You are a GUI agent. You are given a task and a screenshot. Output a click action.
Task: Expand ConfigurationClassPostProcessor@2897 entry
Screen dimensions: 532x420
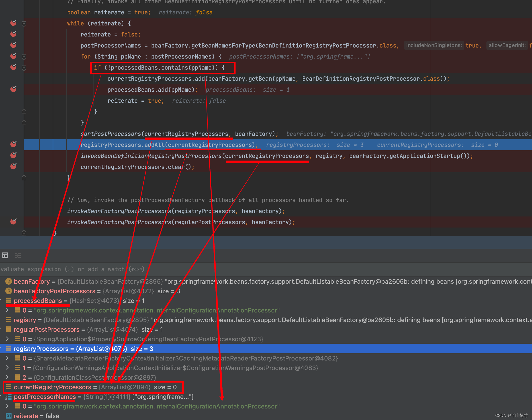pos(7,377)
